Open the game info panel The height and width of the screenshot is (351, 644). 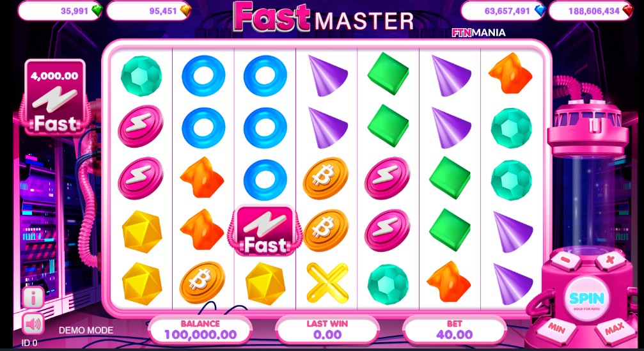(33, 297)
